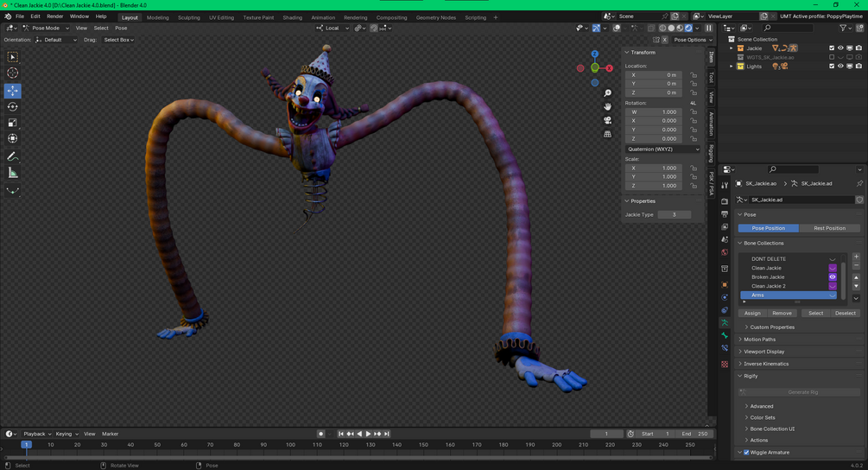Toggle visibility eye of Lights collection
The width and height of the screenshot is (868, 470).
click(840, 67)
